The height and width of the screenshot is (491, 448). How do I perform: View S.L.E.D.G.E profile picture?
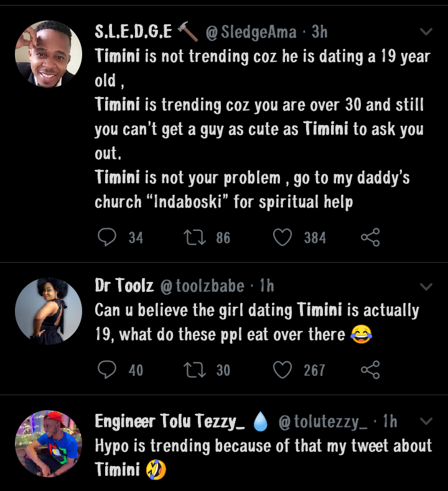click(48, 54)
